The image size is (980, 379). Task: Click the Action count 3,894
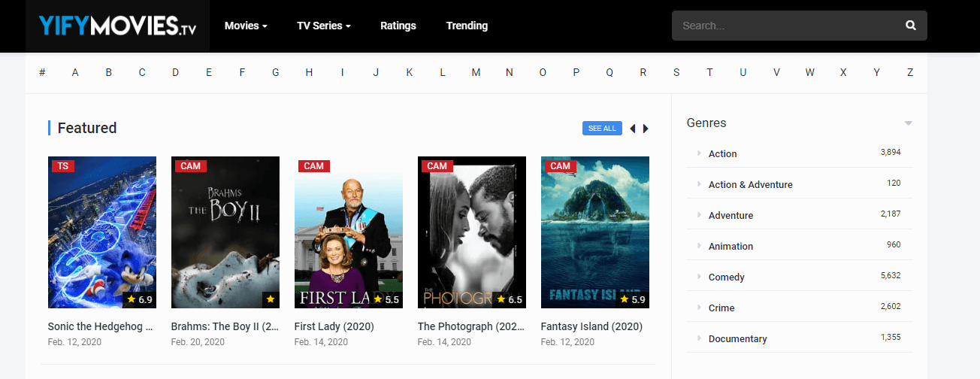[891, 153]
